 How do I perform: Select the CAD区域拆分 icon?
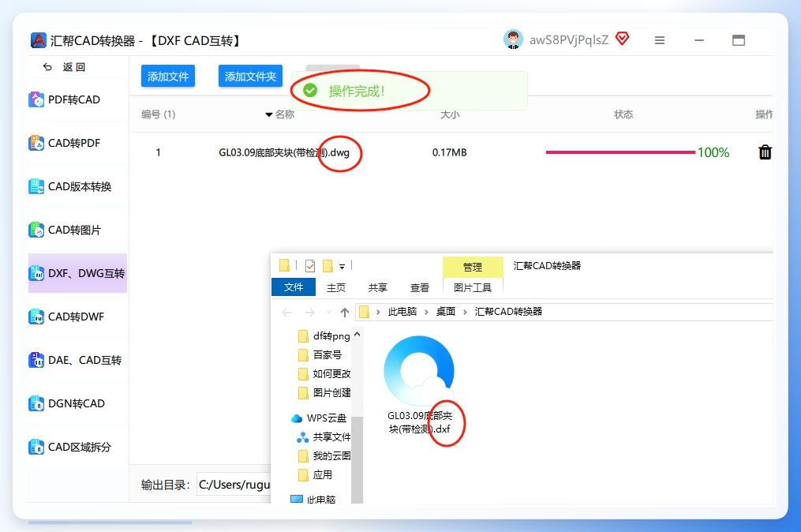tap(36, 448)
